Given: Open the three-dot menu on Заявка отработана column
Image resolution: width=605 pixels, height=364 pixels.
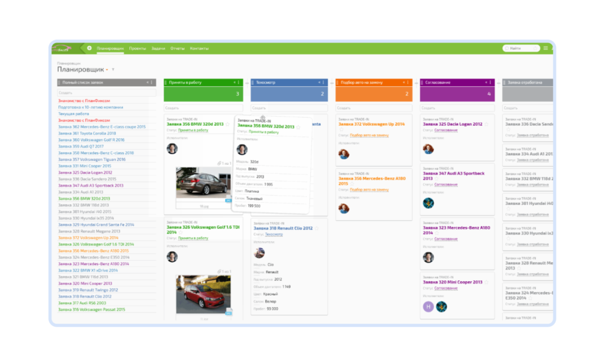Looking at the screenshot, I should click(551, 82).
